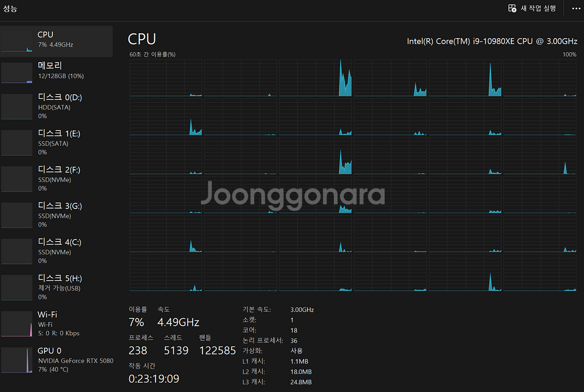Select 디스크 1(E:) SSD(SATA) in the sidebar
584x392 pixels.
point(60,143)
